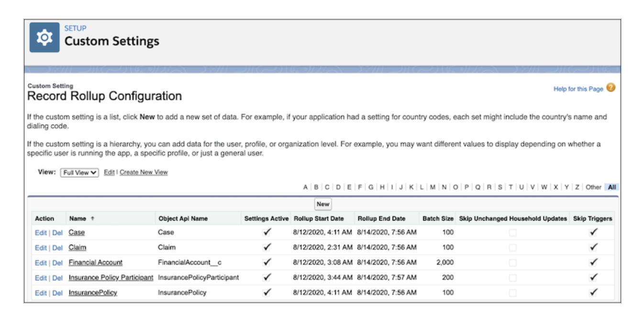Toggle Skip Triggers check for InsurancePolicy
Image resolution: width=644 pixels, height=322 pixels.
[x=594, y=292]
